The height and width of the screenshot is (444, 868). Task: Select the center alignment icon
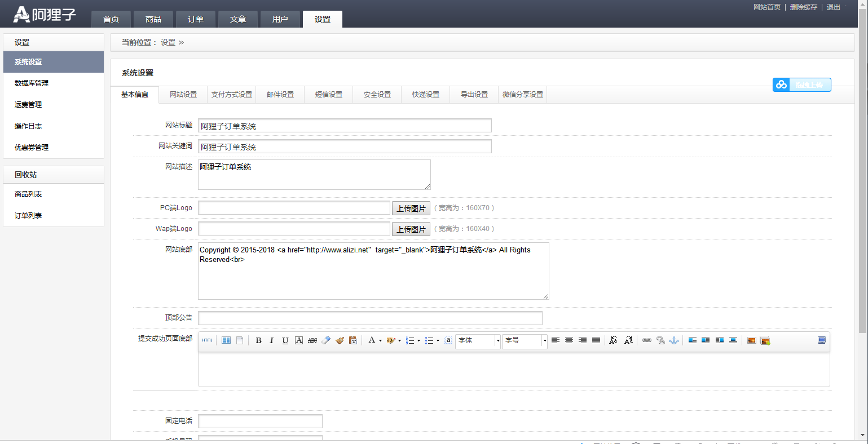pos(569,340)
